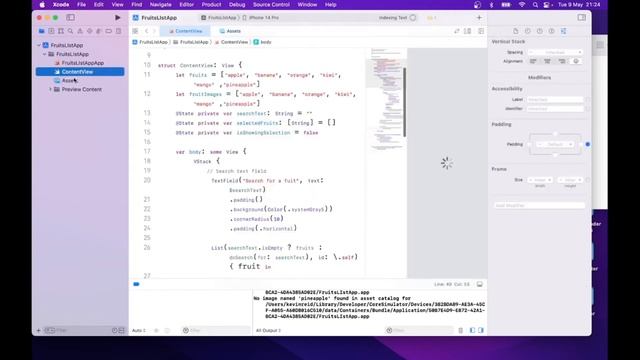Viewport: 640px width, 360px height.
Task: Toggle breakpoints activation blue marker
Action: (136, 284)
